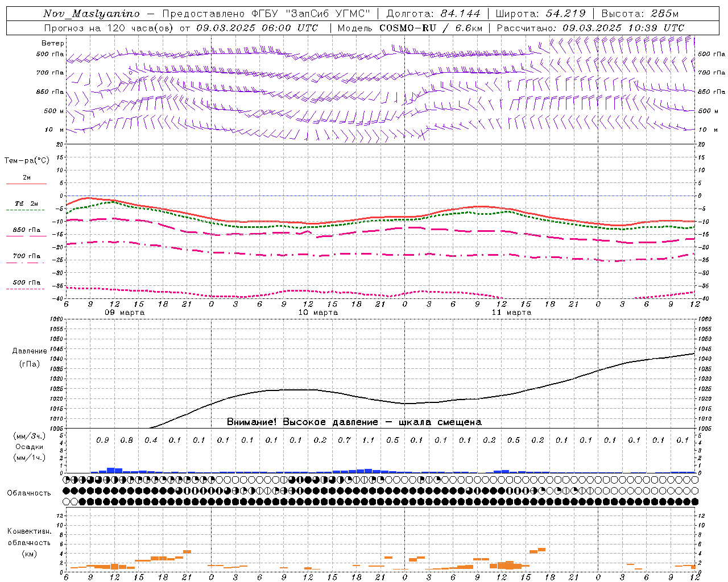The height and width of the screenshot is (582, 728).
Task: Click the text Прогноз на 120 часа(ов)
Action: coord(110,28)
